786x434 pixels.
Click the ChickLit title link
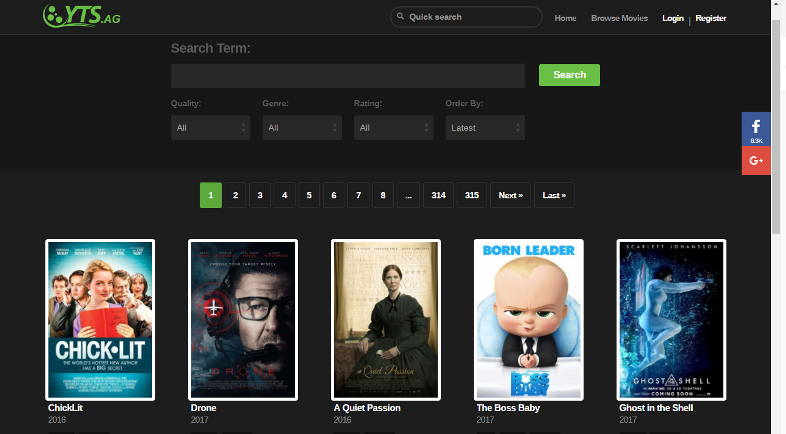coord(65,408)
